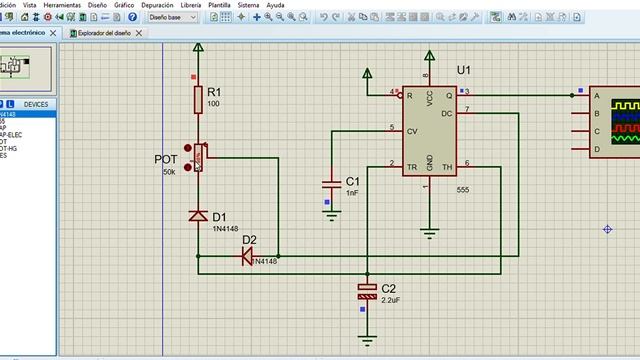The height and width of the screenshot is (360, 640).
Task: Click the pick parts from library icon
Action: tap(440, 17)
